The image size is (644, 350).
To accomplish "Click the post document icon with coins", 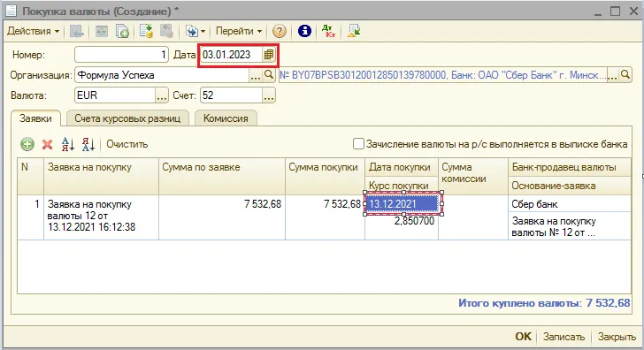I will click(x=146, y=31).
